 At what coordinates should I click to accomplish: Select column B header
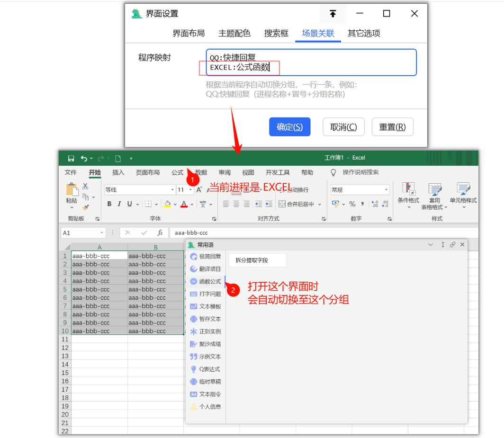click(155, 247)
